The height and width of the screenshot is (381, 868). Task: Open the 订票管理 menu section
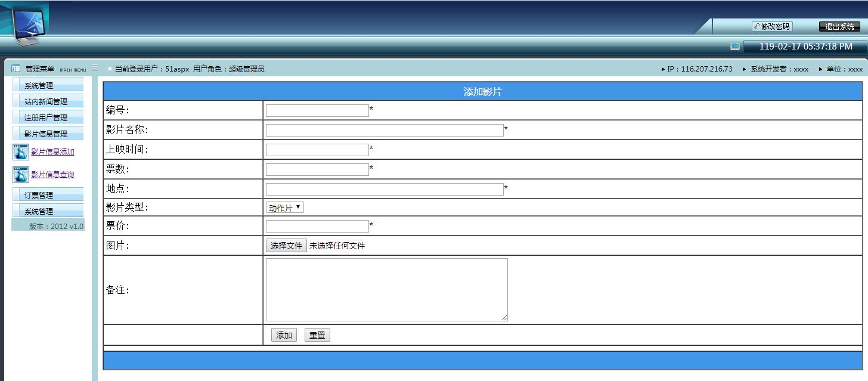pos(47,196)
